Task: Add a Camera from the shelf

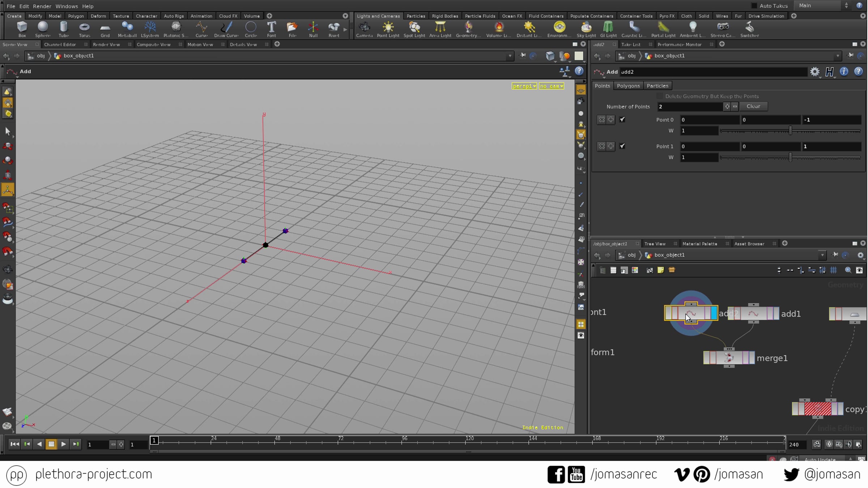Action: [364, 29]
